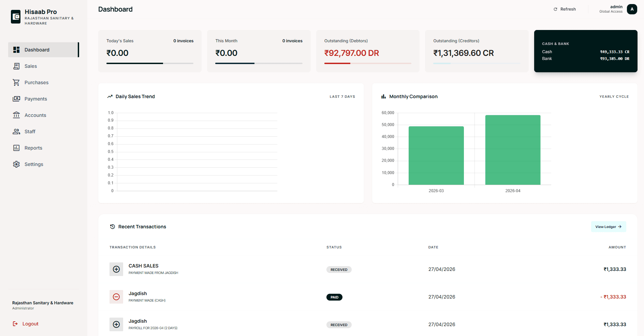Click the admin avatar 'A' badge

pyautogui.click(x=632, y=9)
